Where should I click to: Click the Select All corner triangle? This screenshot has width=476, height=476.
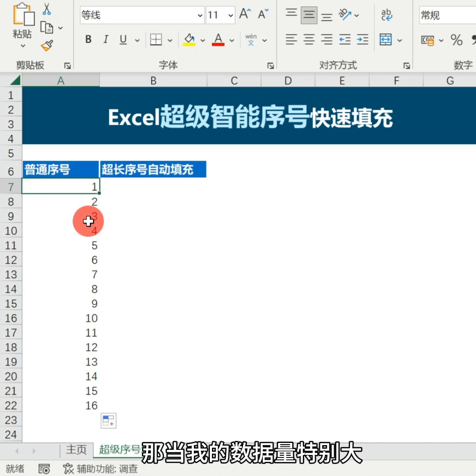[x=15, y=80]
